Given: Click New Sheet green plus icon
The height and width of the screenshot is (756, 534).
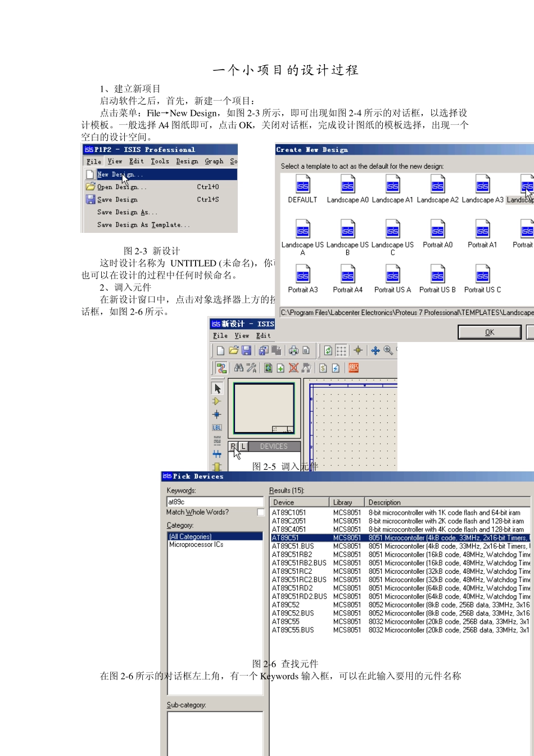Looking at the screenshot, I should click(x=280, y=368).
